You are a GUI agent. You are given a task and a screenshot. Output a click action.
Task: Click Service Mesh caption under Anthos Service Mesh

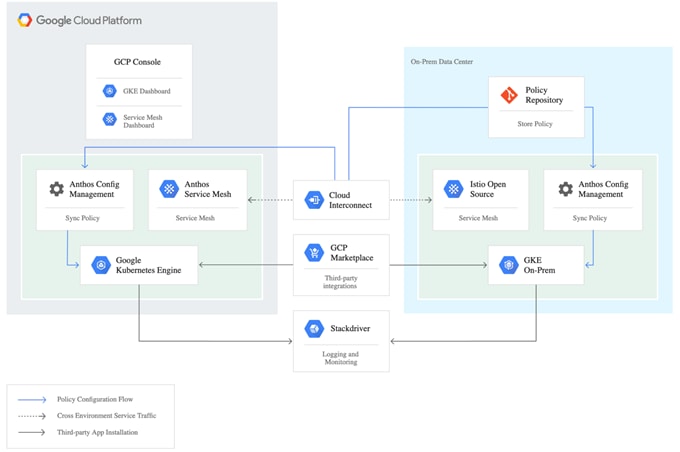(195, 218)
